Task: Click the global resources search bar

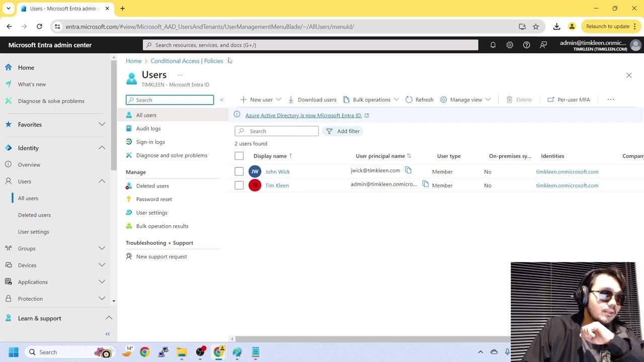Action: click(x=310, y=45)
